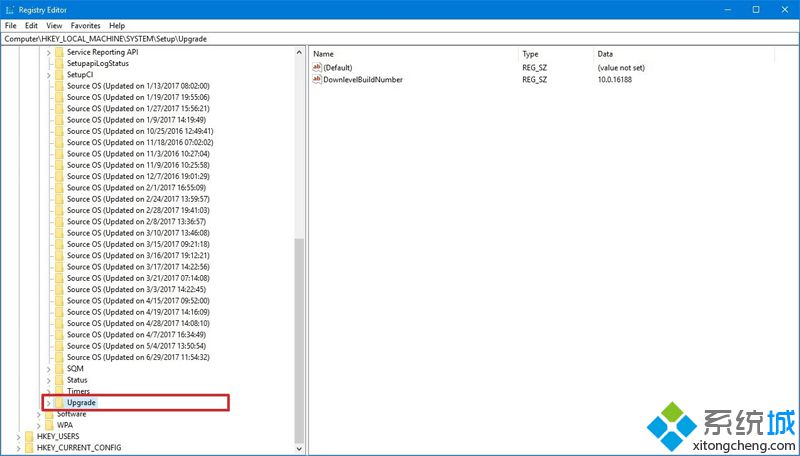Click folder icon of Source OS 2/28/2017 19:41:03

(59, 210)
